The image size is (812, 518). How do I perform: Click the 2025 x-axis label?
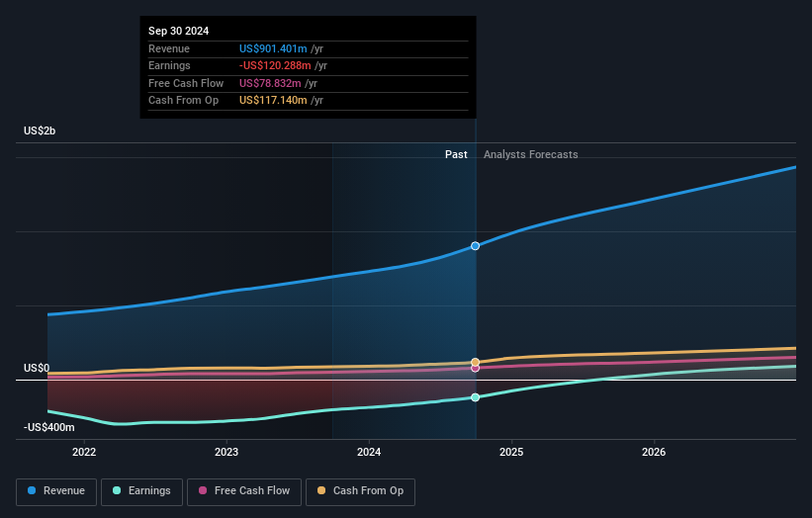[x=511, y=452]
